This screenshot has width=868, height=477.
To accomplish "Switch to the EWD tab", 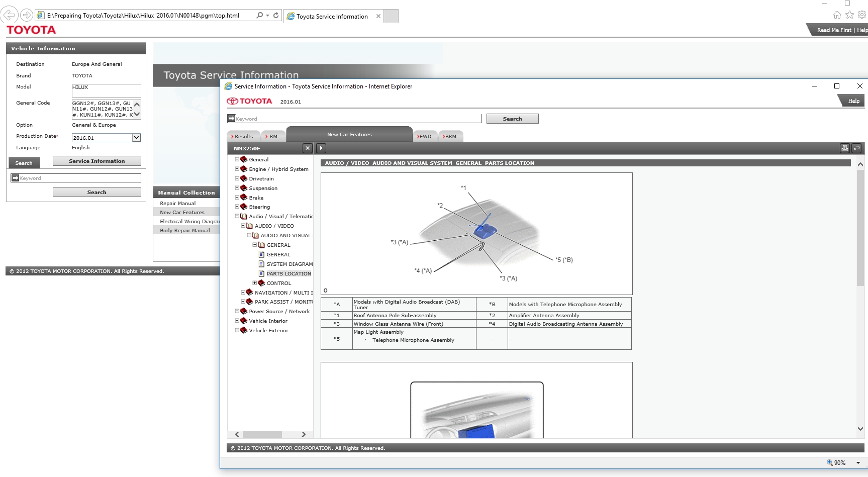I will pyautogui.click(x=425, y=136).
